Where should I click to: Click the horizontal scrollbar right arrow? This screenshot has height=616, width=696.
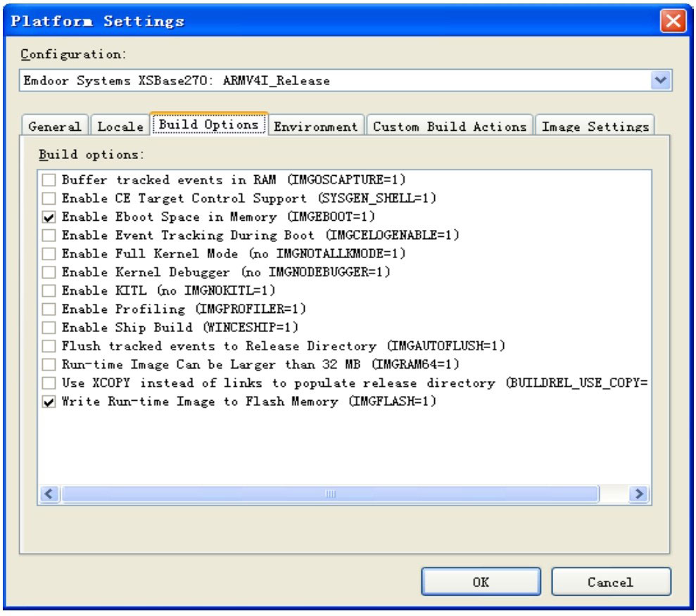click(x=639, y=494)
